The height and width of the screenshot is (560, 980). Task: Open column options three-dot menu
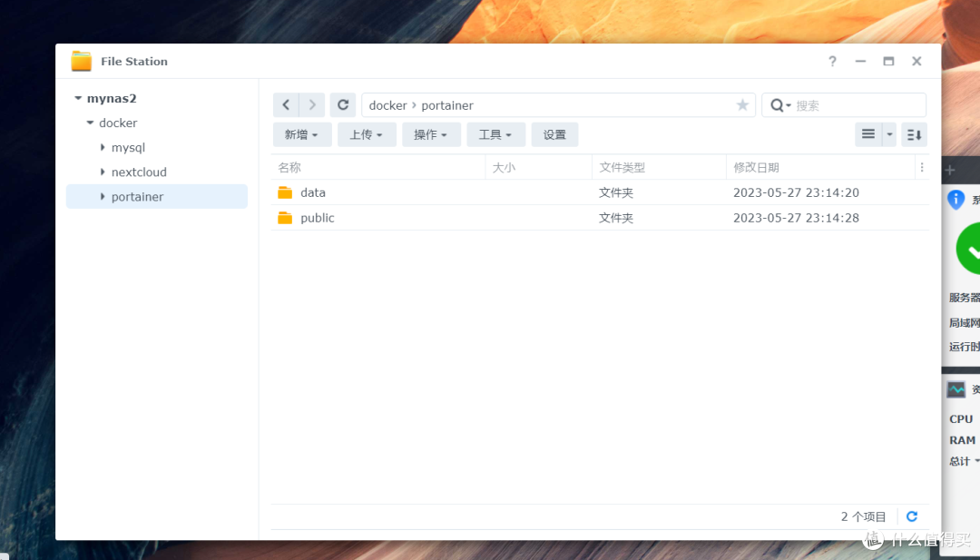coord(921,168)
